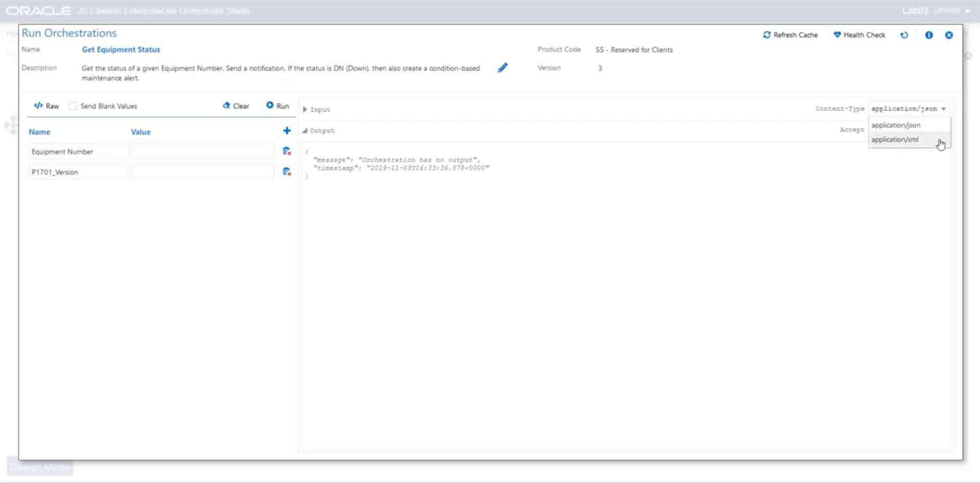Image resolution: width=980 pixels, height=483 pixels.
Task: Select application/xml as Accept type
Action: [x=895, y=139]
